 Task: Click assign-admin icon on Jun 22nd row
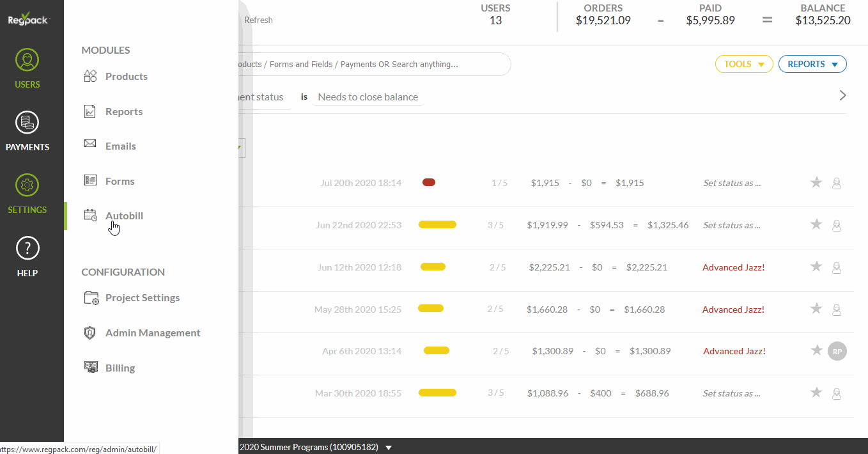(836, 225)
